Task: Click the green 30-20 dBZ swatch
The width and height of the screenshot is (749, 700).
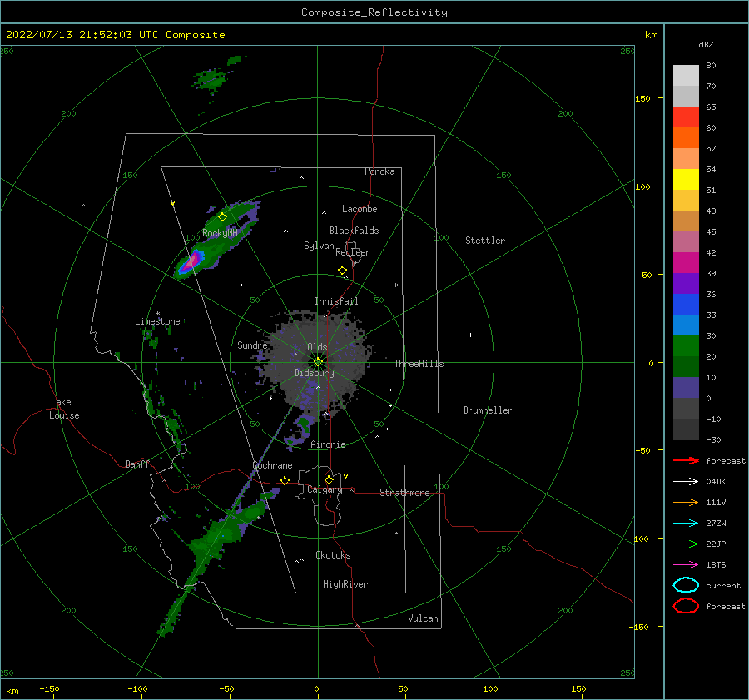Action: (x=686, y=346)
